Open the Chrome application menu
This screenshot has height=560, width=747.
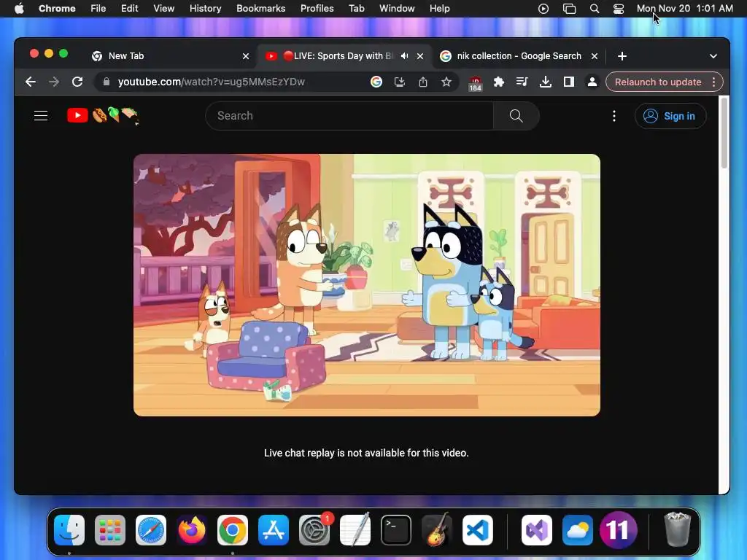pyautogui.click(x=57, y=9)
